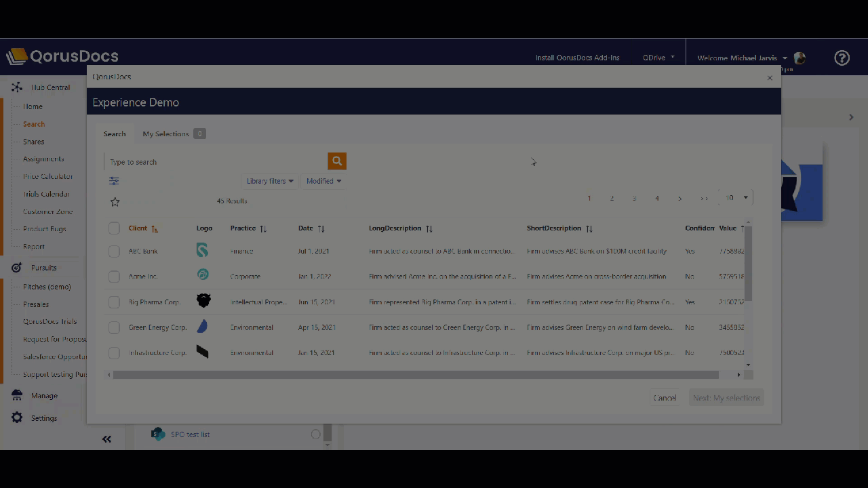The width and height of the screenshot is (868, 488).
Task: Open the Library filters dropdown
Action: point(270,181)
